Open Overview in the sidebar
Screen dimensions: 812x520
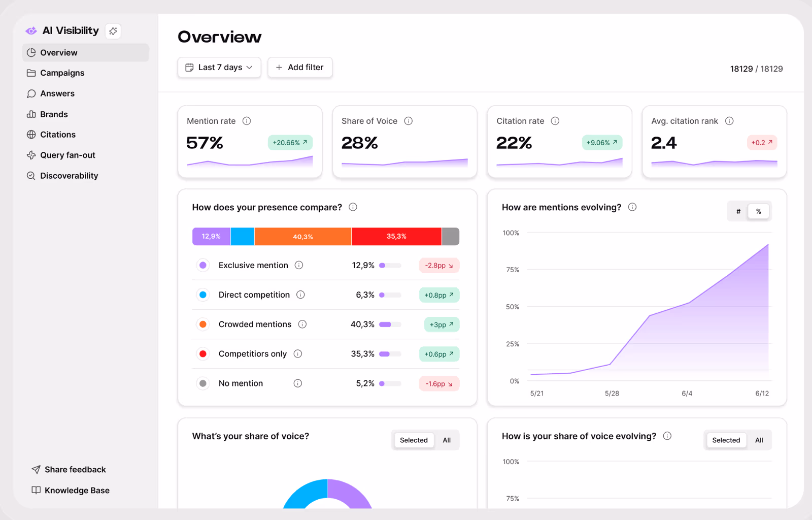86,53
